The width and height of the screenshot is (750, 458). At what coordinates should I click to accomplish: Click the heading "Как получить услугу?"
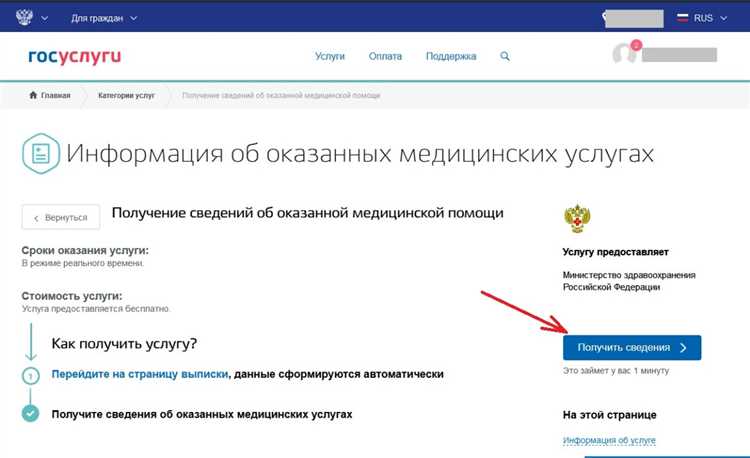[124, 344]
